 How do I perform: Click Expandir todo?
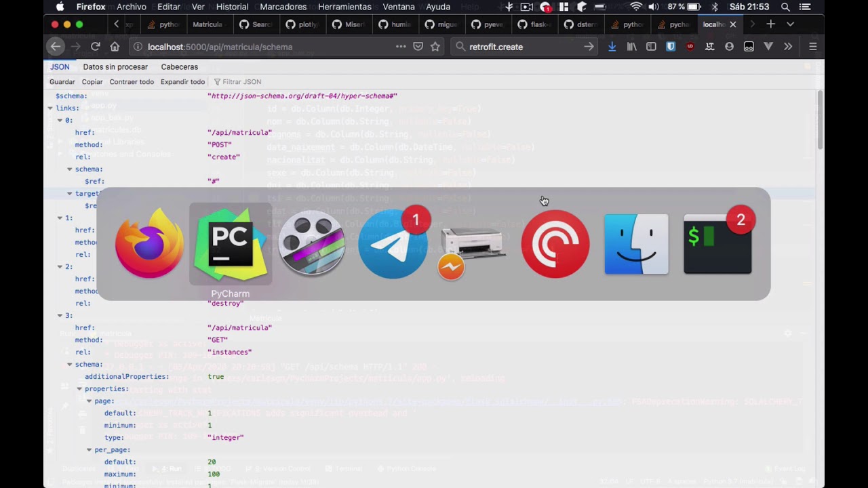click(182, 82)
